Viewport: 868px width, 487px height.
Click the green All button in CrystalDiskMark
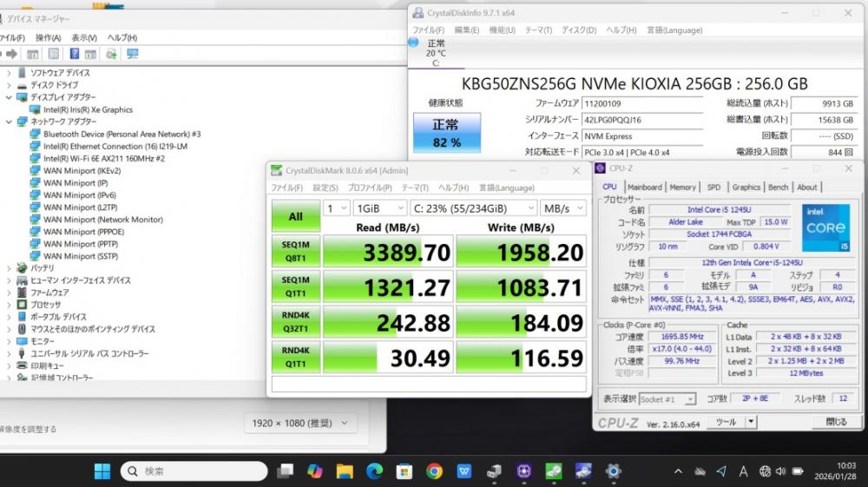pyautogui.click(x=296, y=216)
